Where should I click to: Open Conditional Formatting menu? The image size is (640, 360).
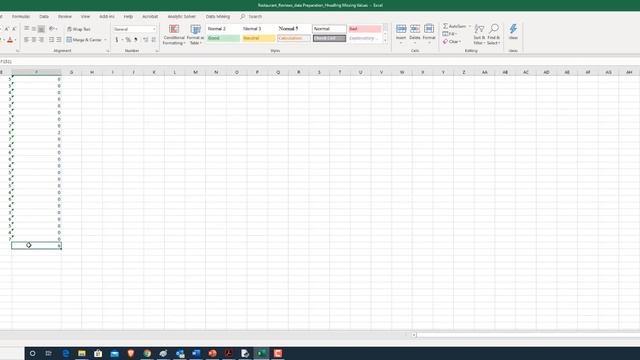(x=174, y=34)
